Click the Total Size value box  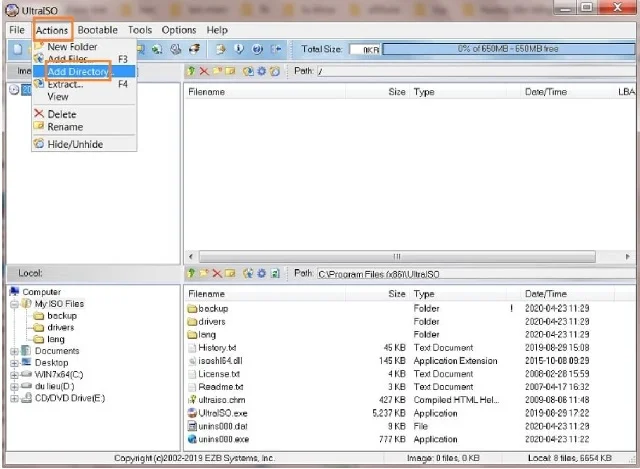pos(365,49)
